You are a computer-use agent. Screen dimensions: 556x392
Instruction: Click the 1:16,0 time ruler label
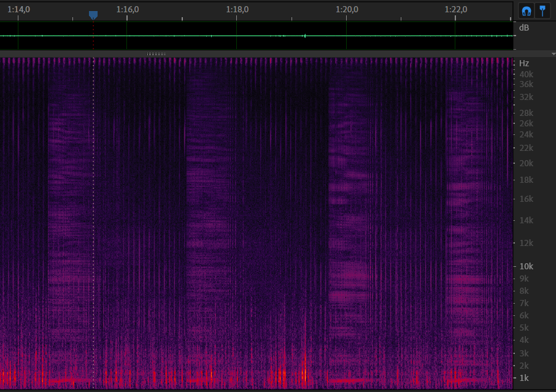pyautogui.click(x=128, y=9)
